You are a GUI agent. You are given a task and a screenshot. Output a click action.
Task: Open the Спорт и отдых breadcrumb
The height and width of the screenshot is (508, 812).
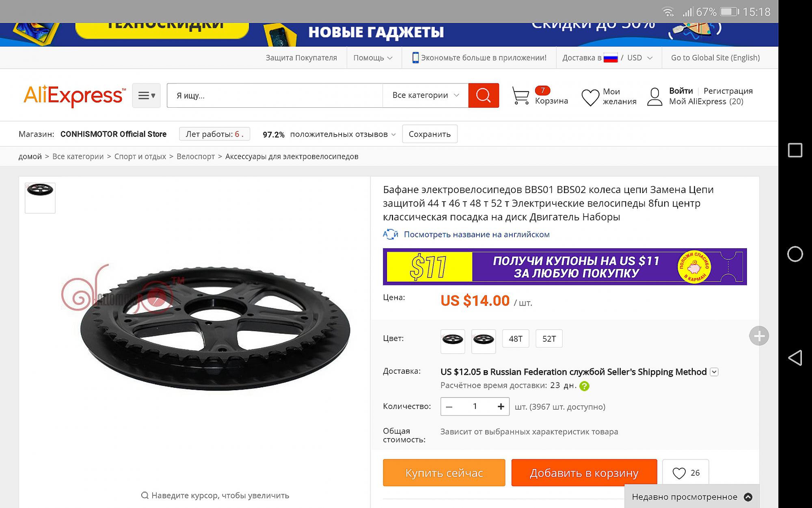[x=140, y=156]
